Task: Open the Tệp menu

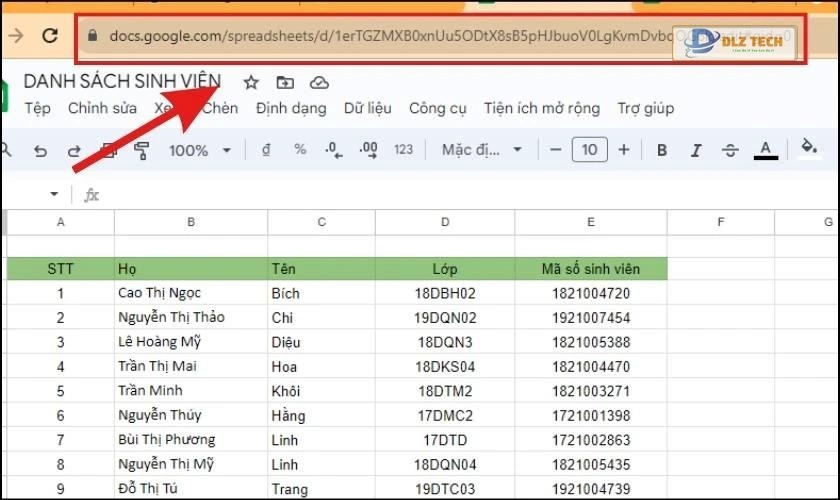Action: click(38, 108)
